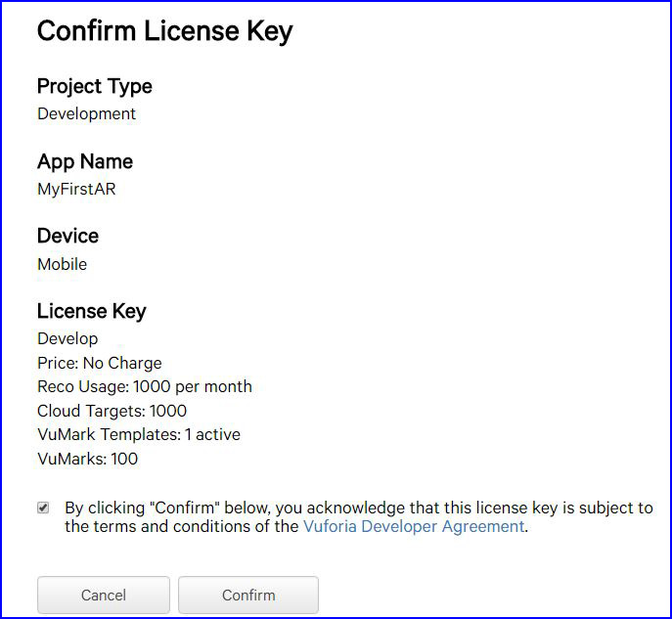Click the Cloud Targets: 1000 line
The height and width of the screenshot is (619, 672).
pos(112,412)
